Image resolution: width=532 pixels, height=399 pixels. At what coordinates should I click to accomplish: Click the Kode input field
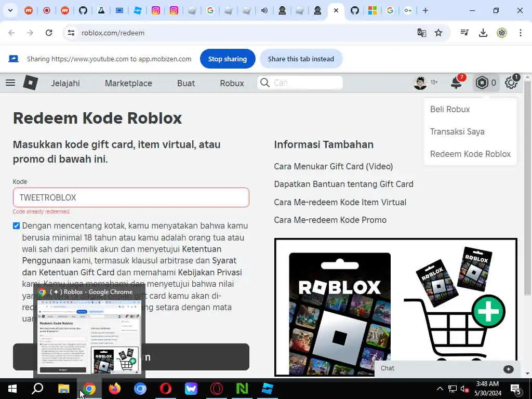131,197
